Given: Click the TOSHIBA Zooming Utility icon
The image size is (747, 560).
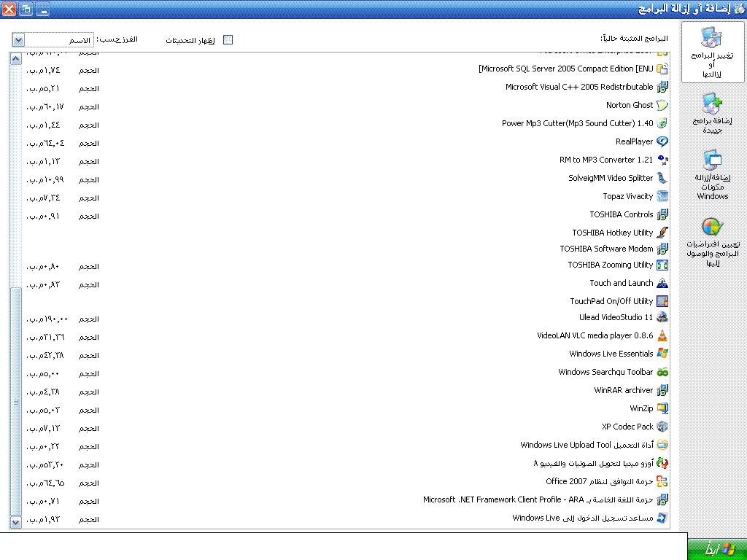Looking at the screenshot, I should 662,265.
